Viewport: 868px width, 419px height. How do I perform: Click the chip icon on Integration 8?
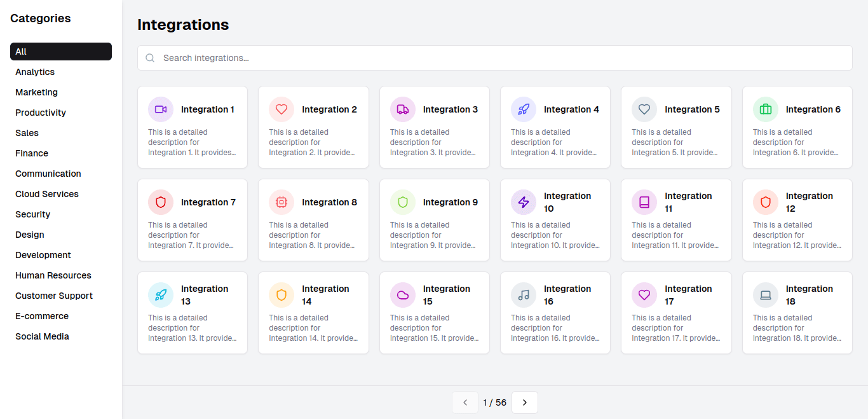[281, 202]
